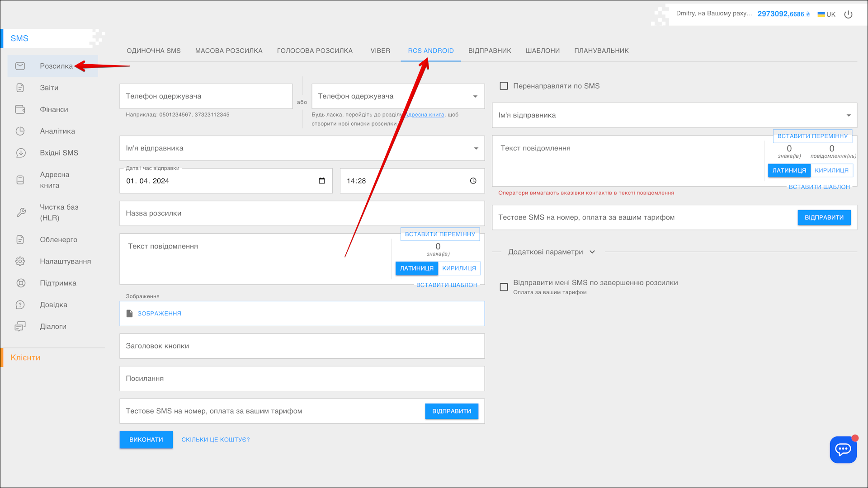Click the Вхідні SMS download icon
868x488 pixels.
20,153
